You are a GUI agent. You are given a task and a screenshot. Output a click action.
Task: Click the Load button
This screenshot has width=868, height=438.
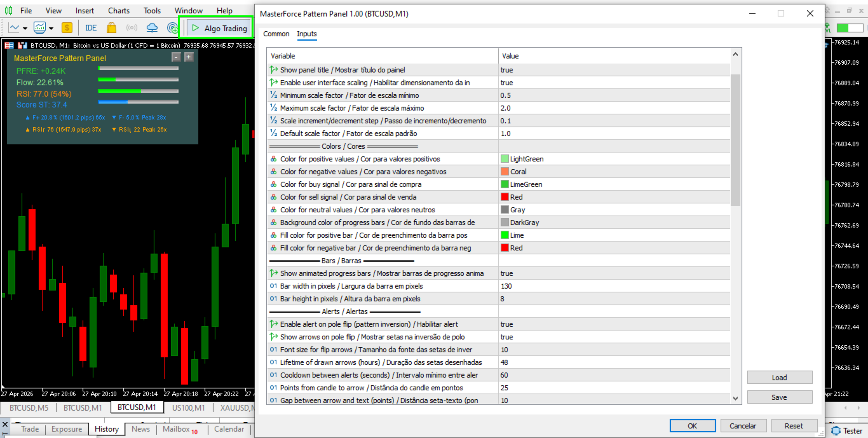click(780, 378)
